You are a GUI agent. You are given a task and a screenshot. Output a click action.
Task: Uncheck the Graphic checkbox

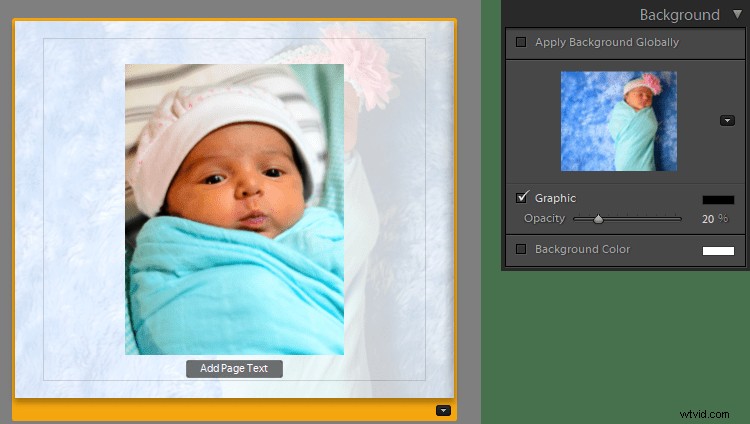pos(521,197)
